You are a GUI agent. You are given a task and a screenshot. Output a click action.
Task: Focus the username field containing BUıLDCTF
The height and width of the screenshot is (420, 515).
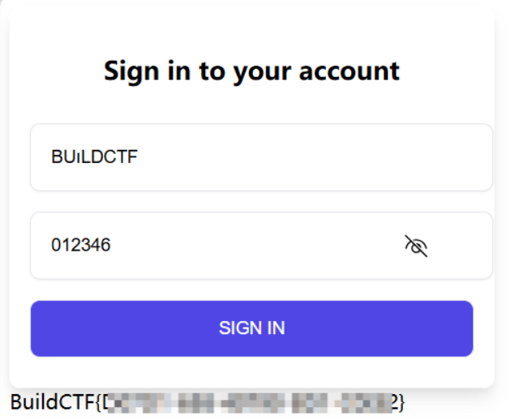click(261, 157)
